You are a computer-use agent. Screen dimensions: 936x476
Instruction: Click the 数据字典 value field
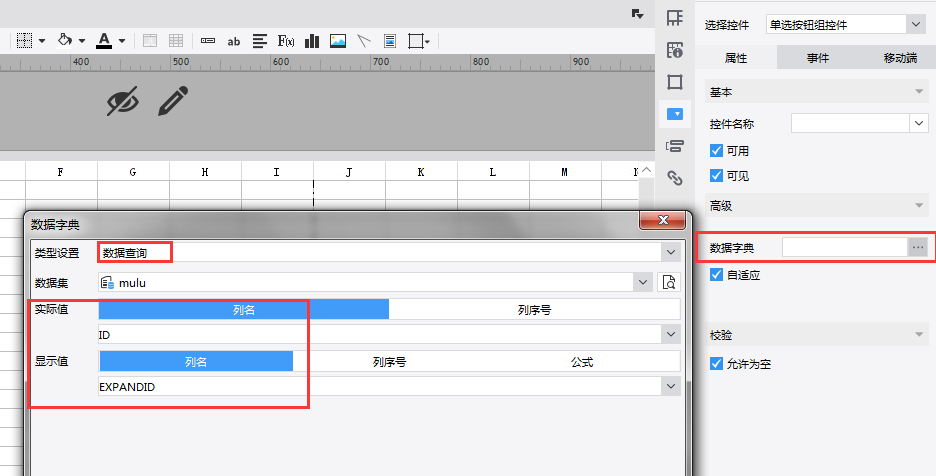coord(845,247)
